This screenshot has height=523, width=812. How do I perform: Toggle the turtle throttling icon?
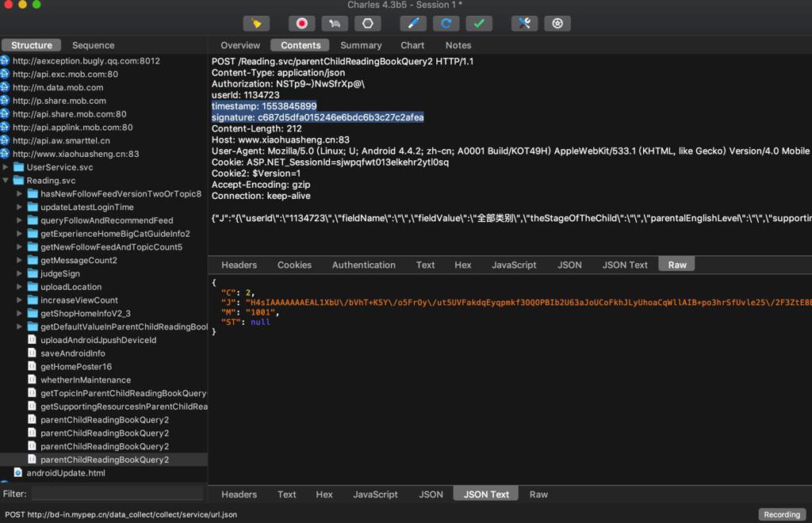tap(335, 24)
